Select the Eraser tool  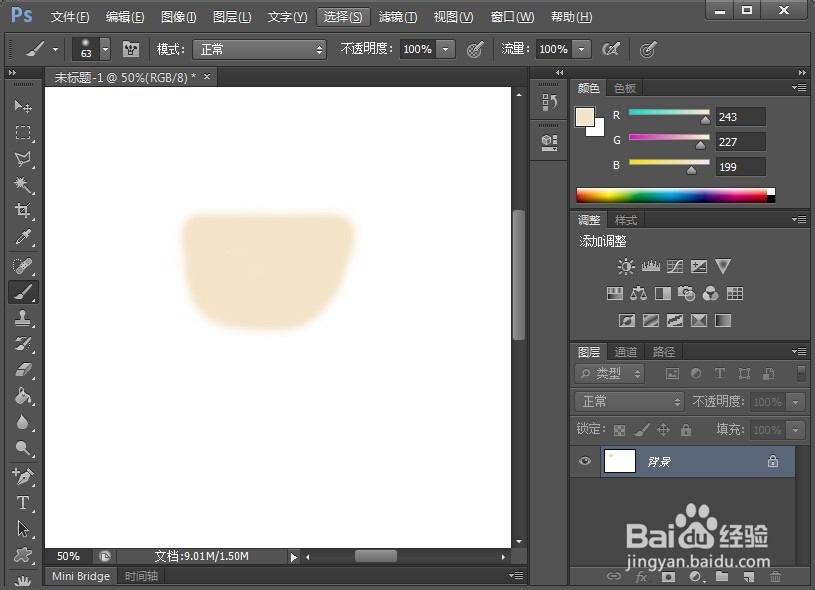[22, 370]
